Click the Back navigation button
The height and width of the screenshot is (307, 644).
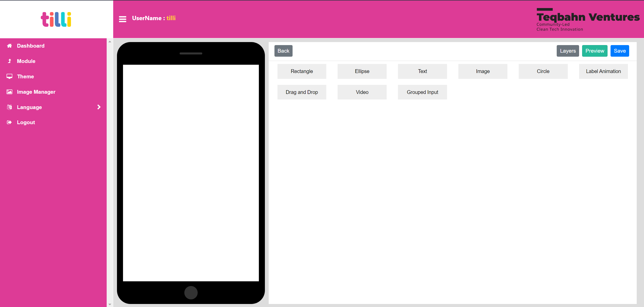pos(284,51)
